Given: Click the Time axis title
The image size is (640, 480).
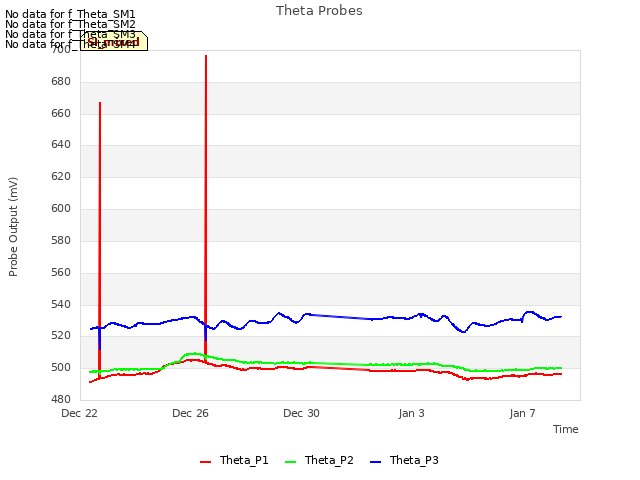Looking at the screenshot, I should tap(566, 429).
